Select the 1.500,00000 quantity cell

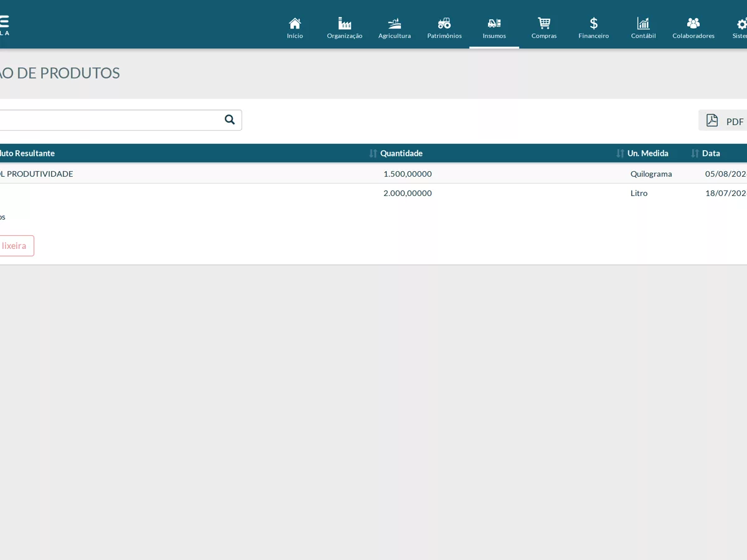pos(408,174)
